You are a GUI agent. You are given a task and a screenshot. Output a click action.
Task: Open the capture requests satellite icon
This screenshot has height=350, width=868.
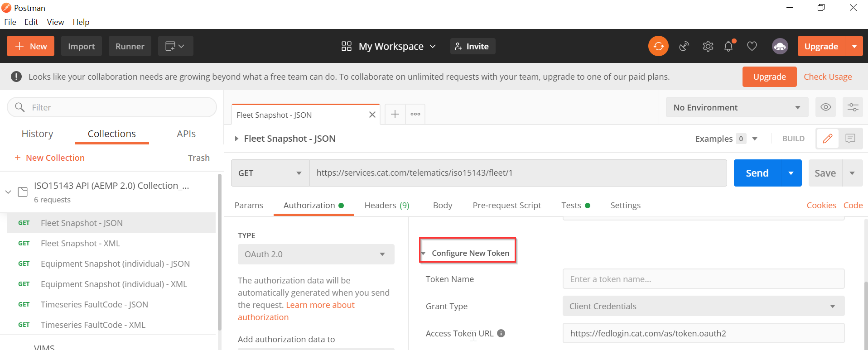(x=684, y=46)
